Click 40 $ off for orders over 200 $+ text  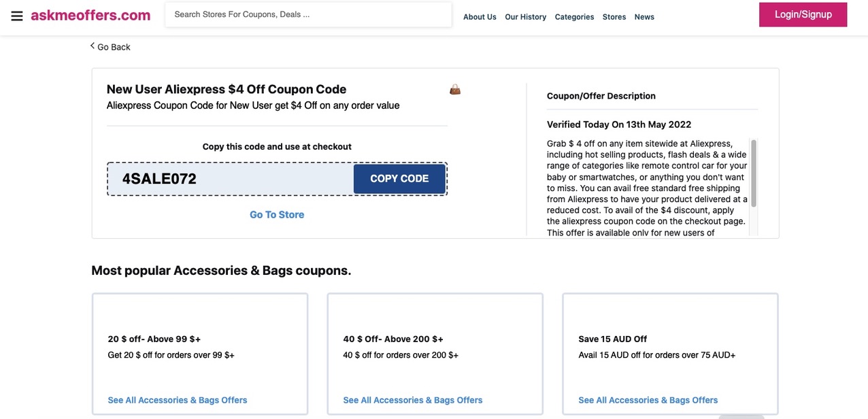tap(401, 355)
